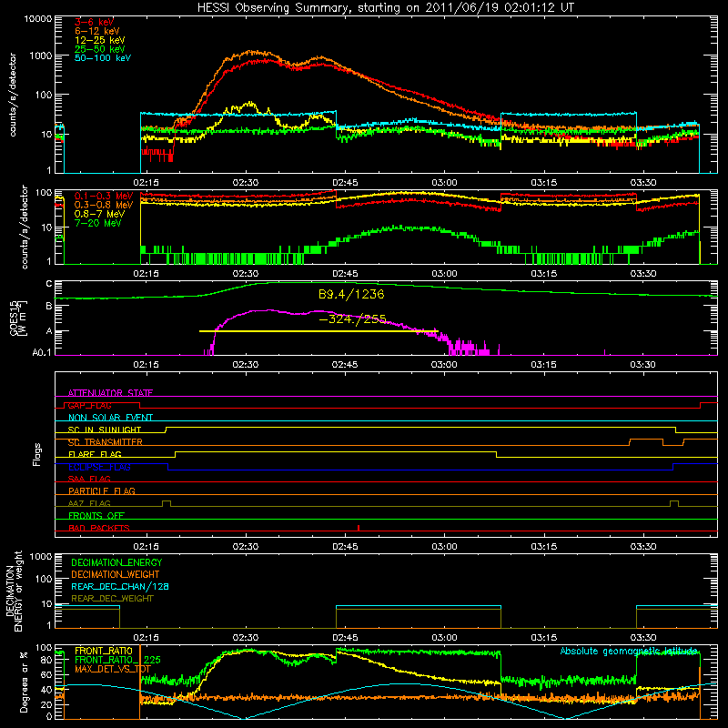Select the REAR_DEC_CHAN/128 legend label
Image resolution: width=728 pixels, height=728 pixels.
tap(120, 586)
